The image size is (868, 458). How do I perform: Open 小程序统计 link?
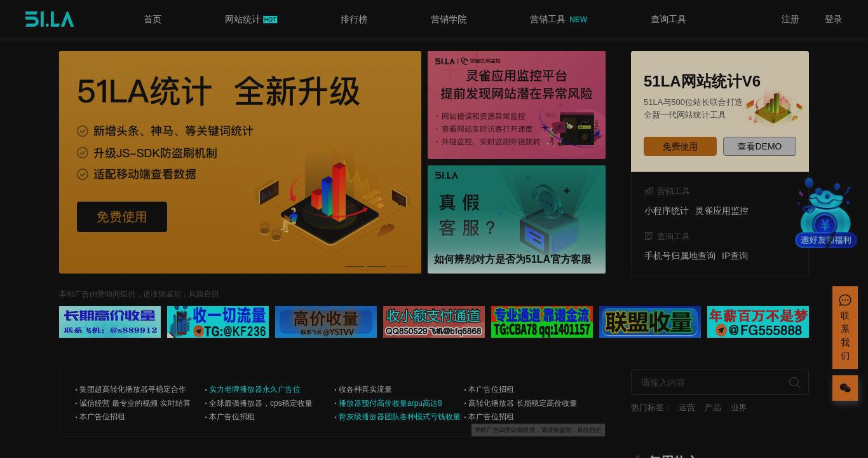click(x=667, y=211)
